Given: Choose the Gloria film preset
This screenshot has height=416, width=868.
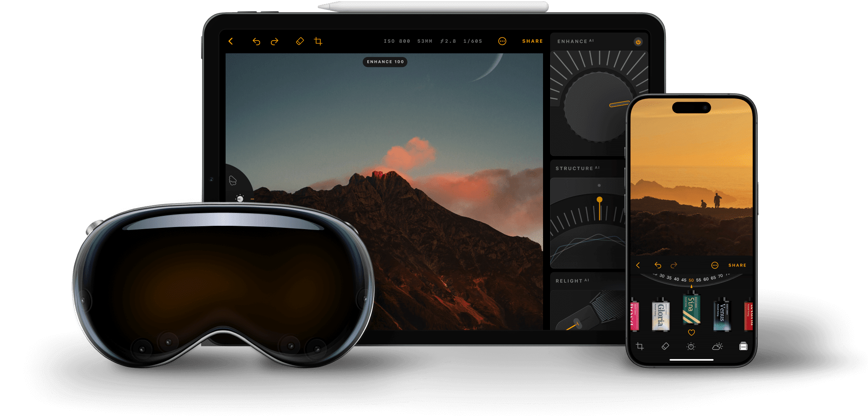Looking at the screenshot, I should tap(661, 315).
